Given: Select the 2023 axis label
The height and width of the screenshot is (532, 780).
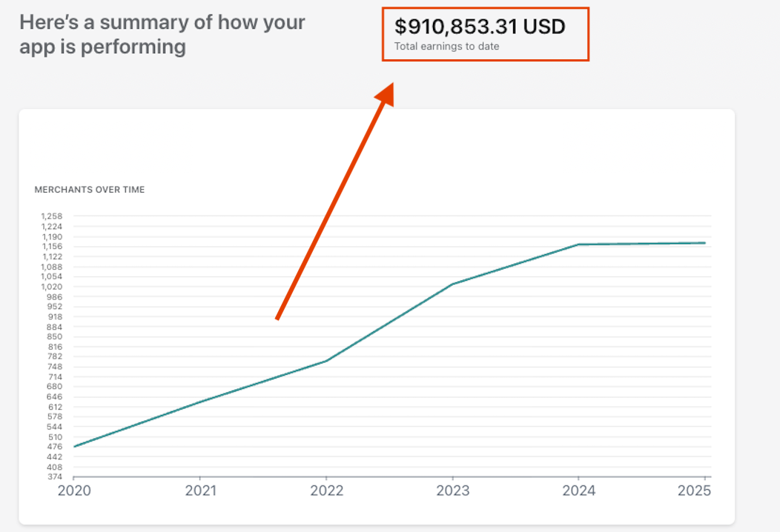Looking at the screenshot, I should [455, 491].
